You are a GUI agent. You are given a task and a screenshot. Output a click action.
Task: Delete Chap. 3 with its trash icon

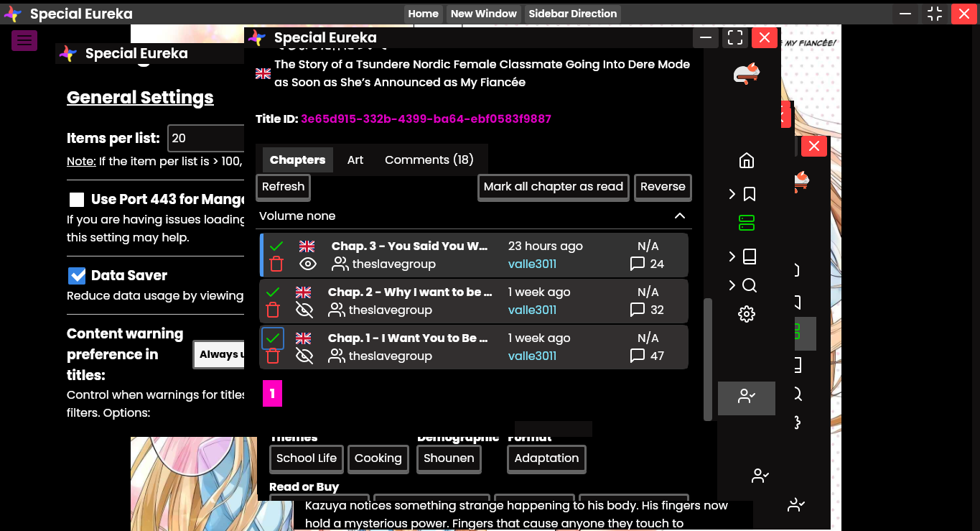[x=276, y=264]
